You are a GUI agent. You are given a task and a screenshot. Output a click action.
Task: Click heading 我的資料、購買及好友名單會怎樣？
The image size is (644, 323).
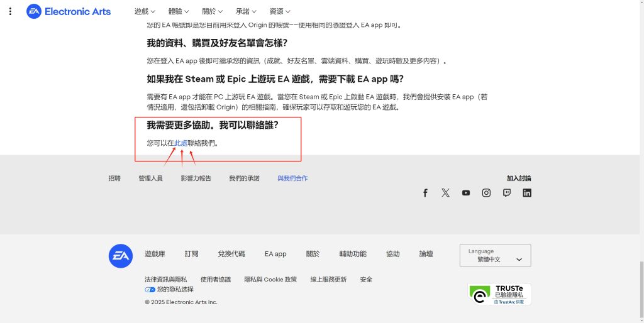click(217, 43)
